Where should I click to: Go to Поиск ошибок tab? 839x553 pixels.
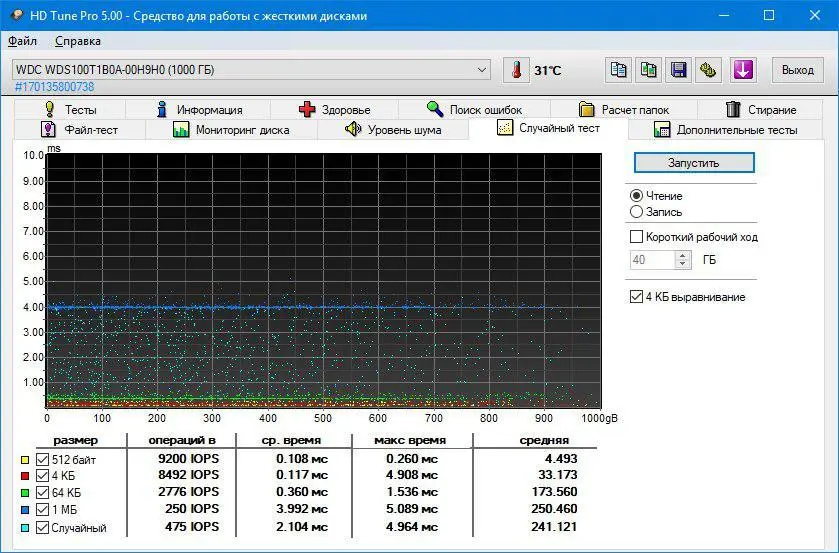click(x=474, y=110)
